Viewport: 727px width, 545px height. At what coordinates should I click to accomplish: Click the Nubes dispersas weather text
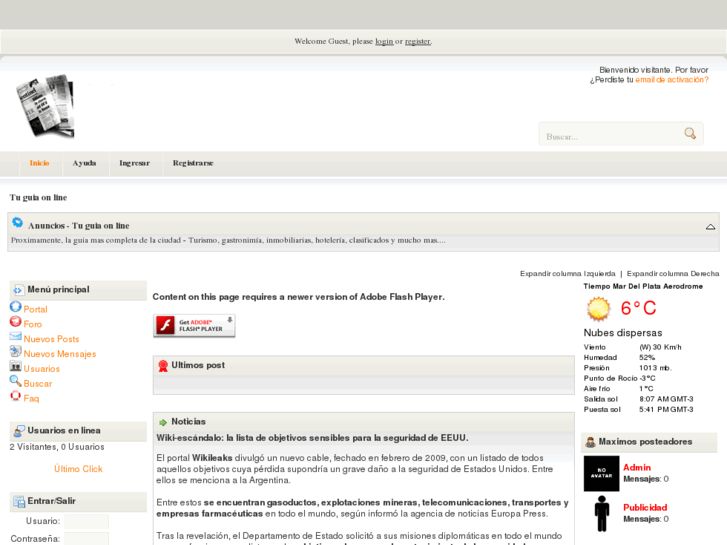point(623,333)
